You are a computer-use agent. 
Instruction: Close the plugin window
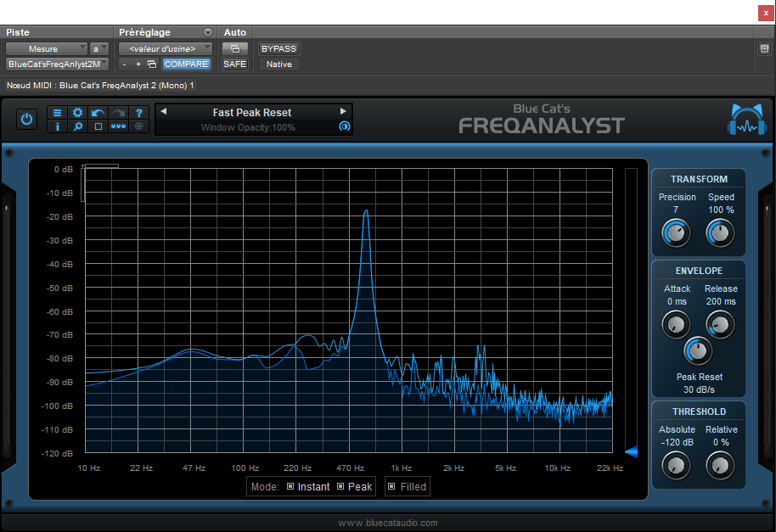click(766, 13)
